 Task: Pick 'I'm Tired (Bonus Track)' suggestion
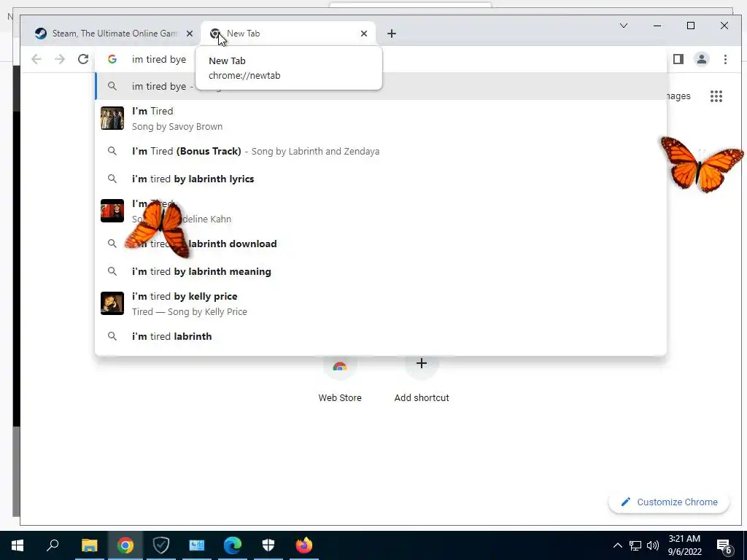pyautogui.click(x=381, y=152)
